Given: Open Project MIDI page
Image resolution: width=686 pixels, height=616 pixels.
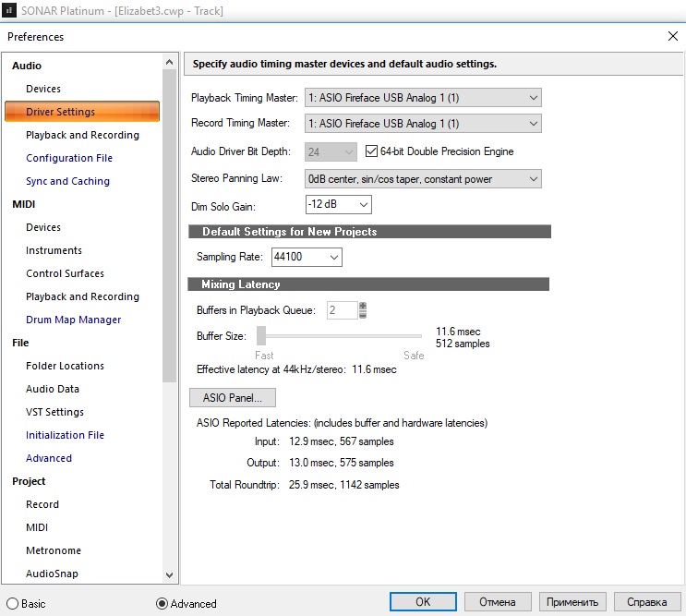Looking at the screenshot, I should (x=37, y=527).
